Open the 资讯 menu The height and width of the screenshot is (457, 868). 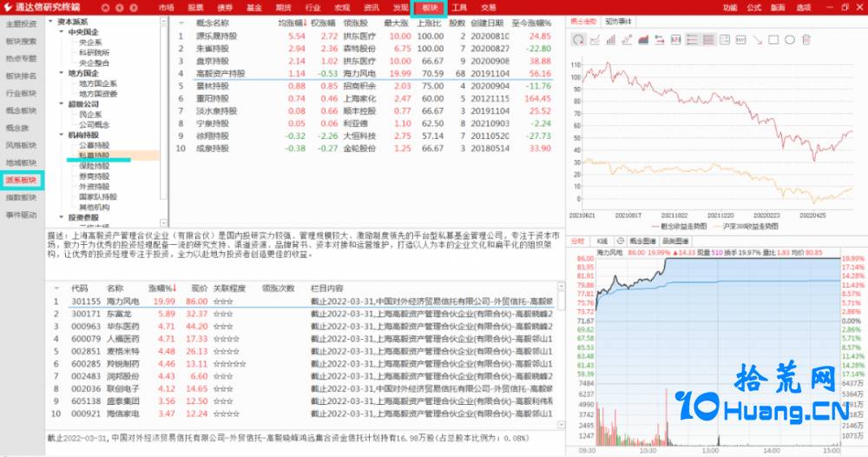click(x=372, y=8)
